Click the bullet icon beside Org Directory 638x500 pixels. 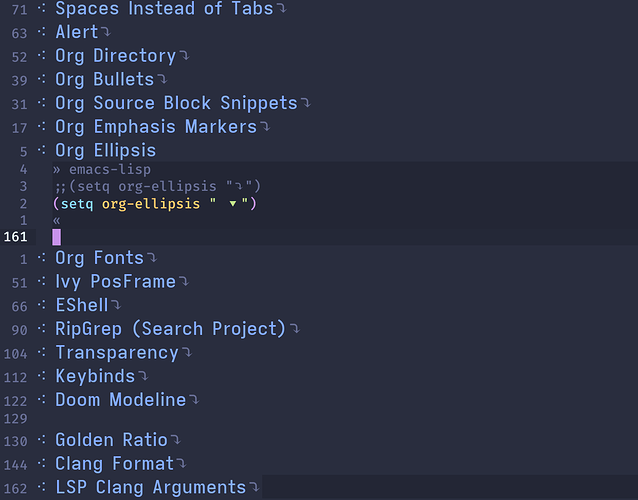coord(42,56)
